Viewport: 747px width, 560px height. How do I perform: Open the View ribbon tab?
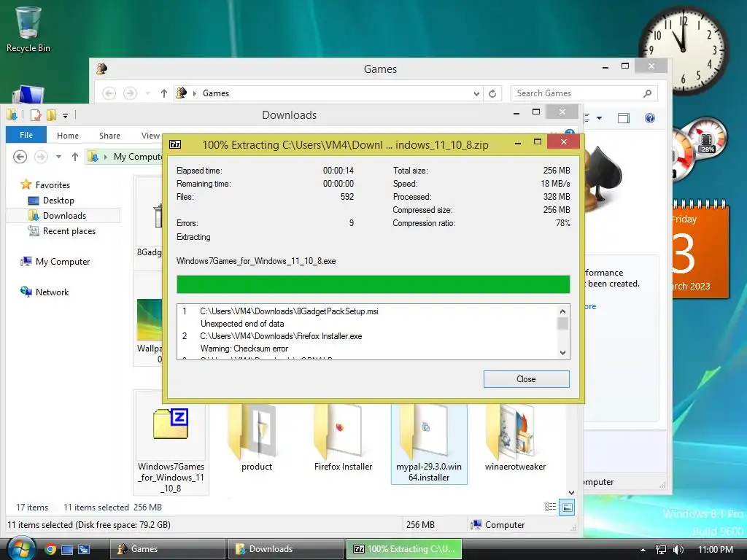tap(150, 136)
